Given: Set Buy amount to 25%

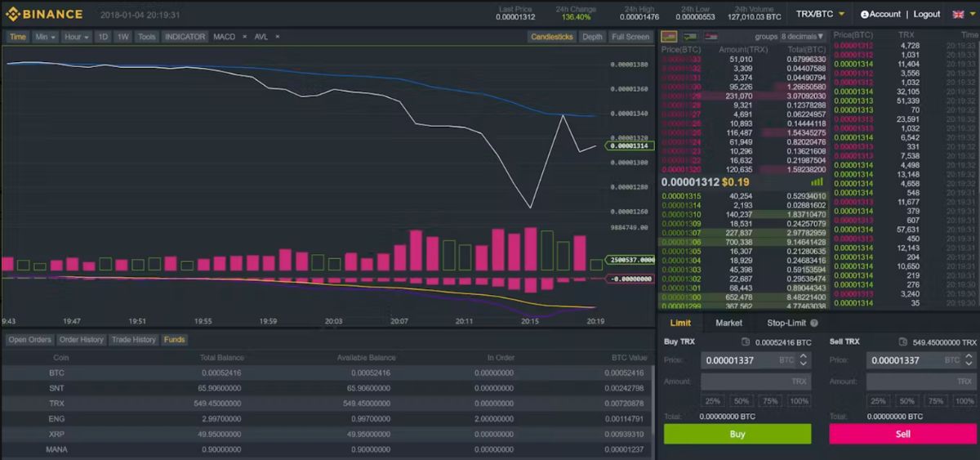Looking at the screenshot, I should [x=713, y=401].
